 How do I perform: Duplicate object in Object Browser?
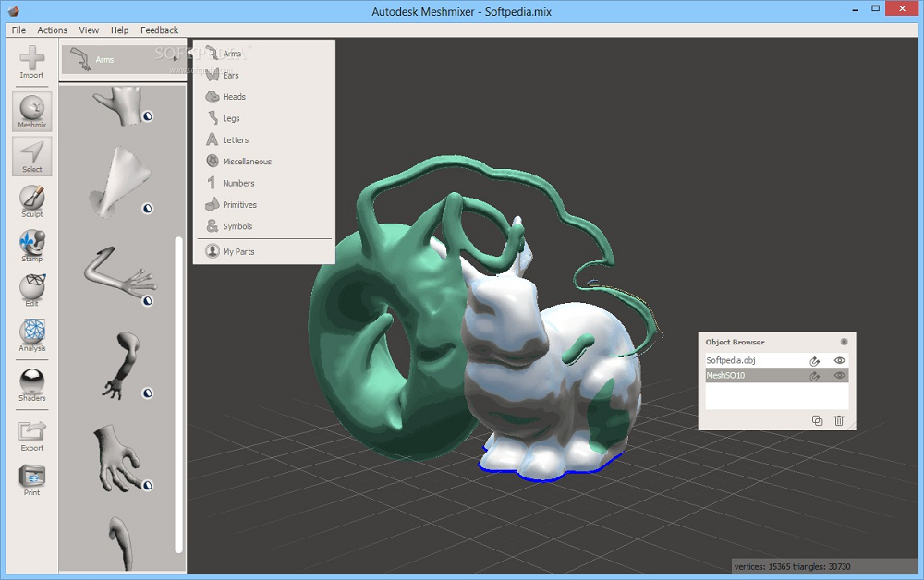point(817,420)
